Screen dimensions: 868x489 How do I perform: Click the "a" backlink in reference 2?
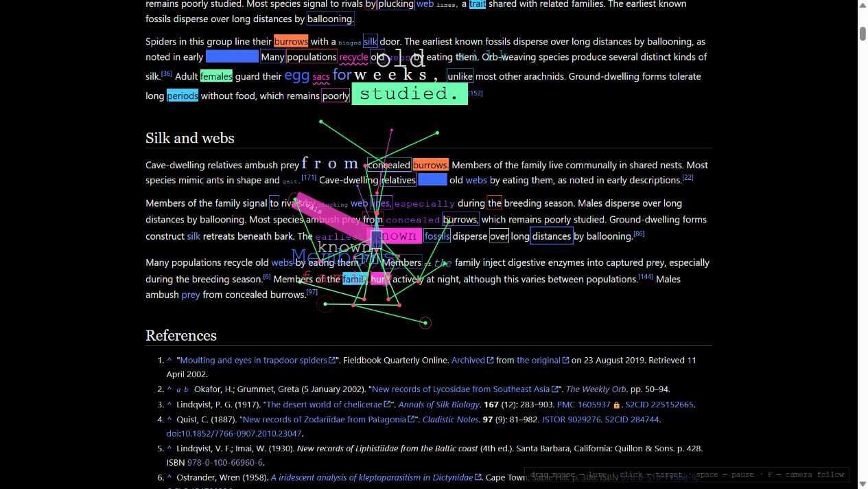tap(178, 389)
